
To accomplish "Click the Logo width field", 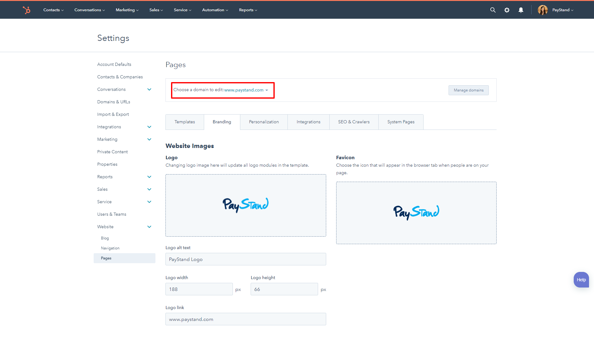I will 199,289.
